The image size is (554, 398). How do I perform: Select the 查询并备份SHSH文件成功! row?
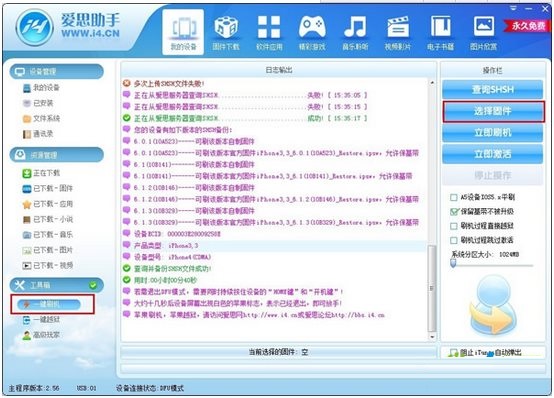(275, 269)
